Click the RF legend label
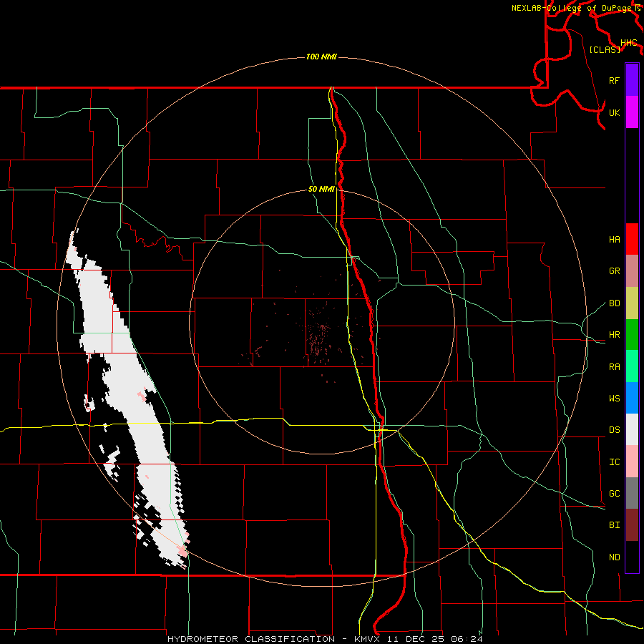The height and width of the screenshot is (644, 644). 614,80
